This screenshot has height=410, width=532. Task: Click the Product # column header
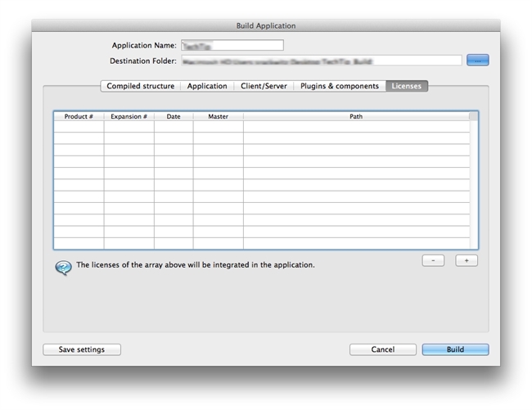tap(79, 117)
